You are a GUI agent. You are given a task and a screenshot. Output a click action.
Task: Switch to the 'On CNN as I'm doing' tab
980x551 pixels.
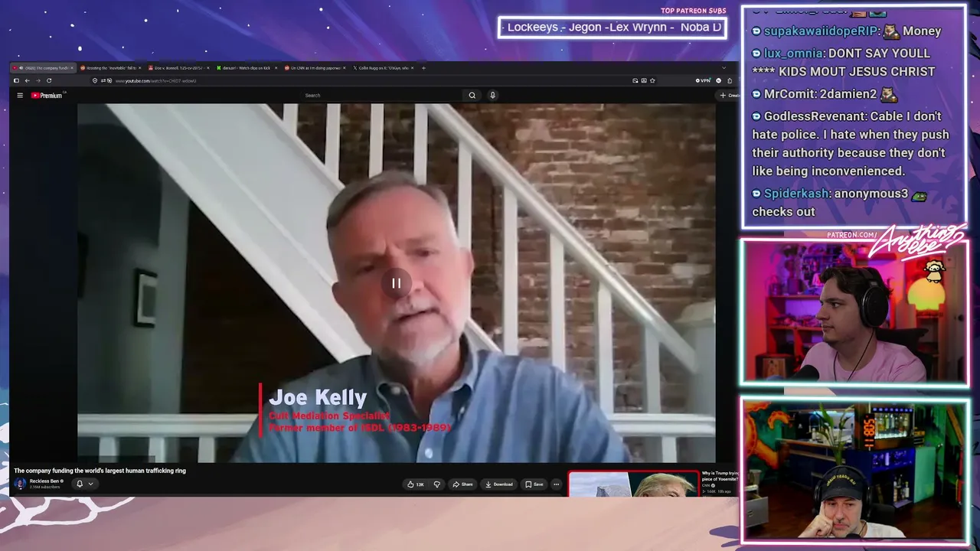(314, 68)
